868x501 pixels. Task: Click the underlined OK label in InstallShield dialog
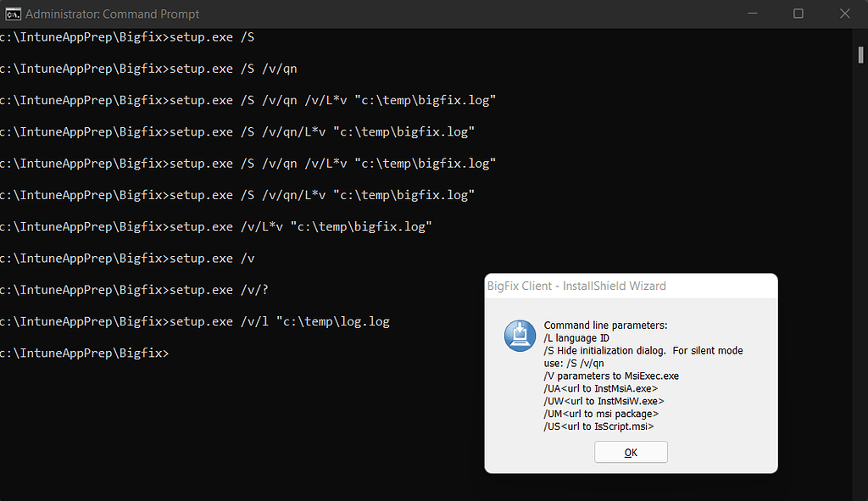point(631,452)
